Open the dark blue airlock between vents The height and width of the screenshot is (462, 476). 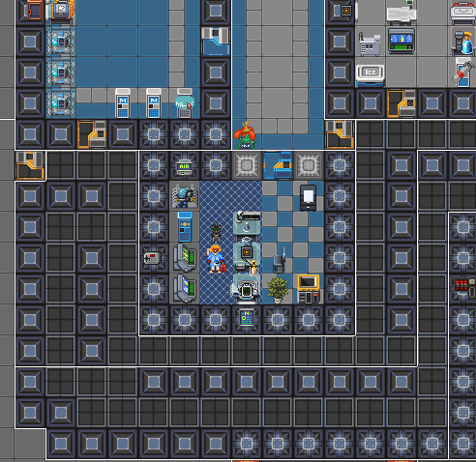(x=278, y=165)
